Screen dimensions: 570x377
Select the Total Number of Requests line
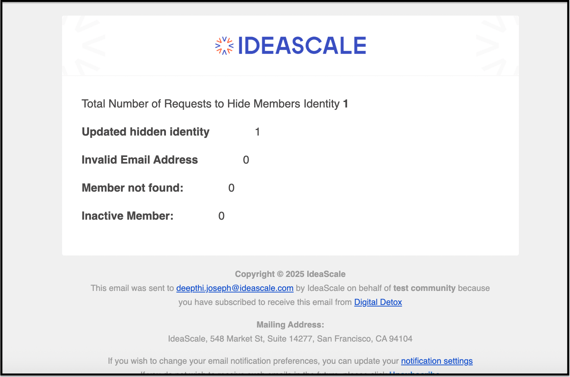pos(215,104)
